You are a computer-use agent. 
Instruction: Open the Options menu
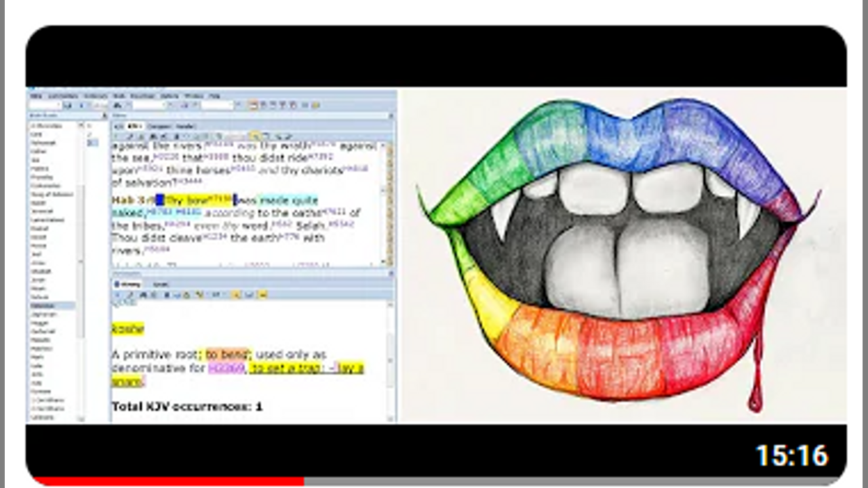(169, 96)
